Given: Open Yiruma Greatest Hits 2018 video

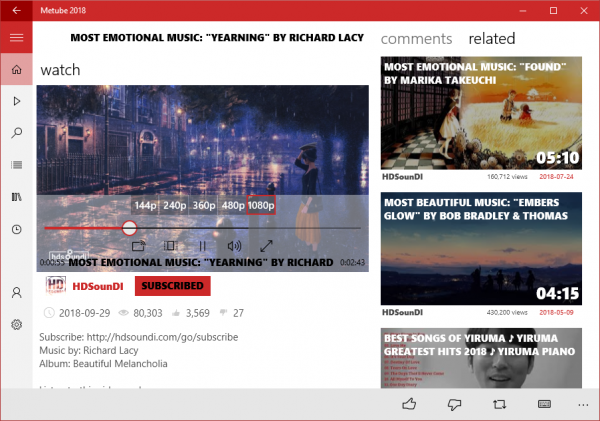Looking at the screenshot, I should tap(481, 358).
